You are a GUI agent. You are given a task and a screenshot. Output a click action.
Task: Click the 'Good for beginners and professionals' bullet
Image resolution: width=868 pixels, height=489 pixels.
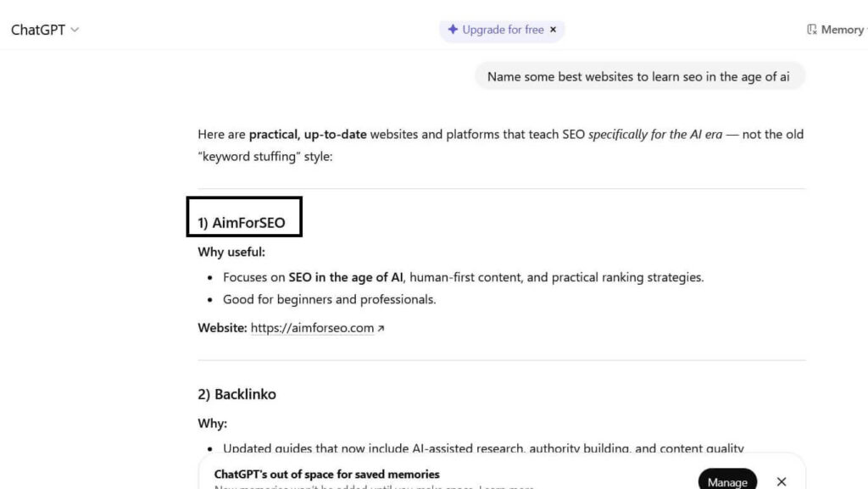pyautogui.click(x=329, y=299)
